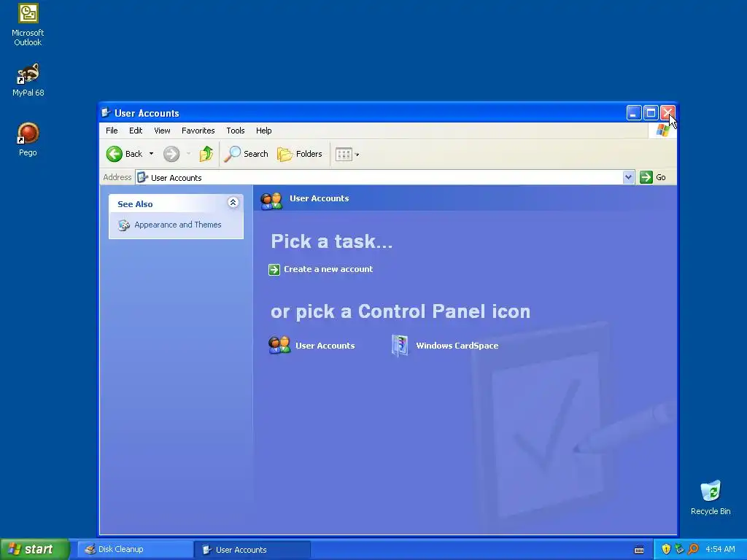Maximize the User Accounts window
This screenshot has width=747, height=560.
[651, 113]
